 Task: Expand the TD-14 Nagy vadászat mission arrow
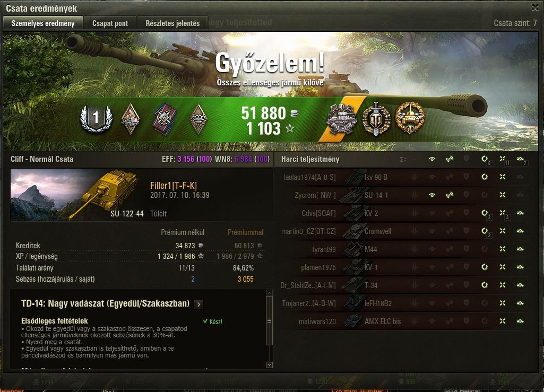(198, 304)
